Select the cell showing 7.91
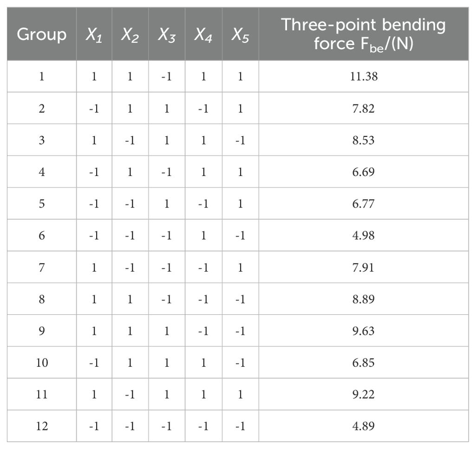Image resolution: width=476 pixels, height=449 pixels. [364, 267]
